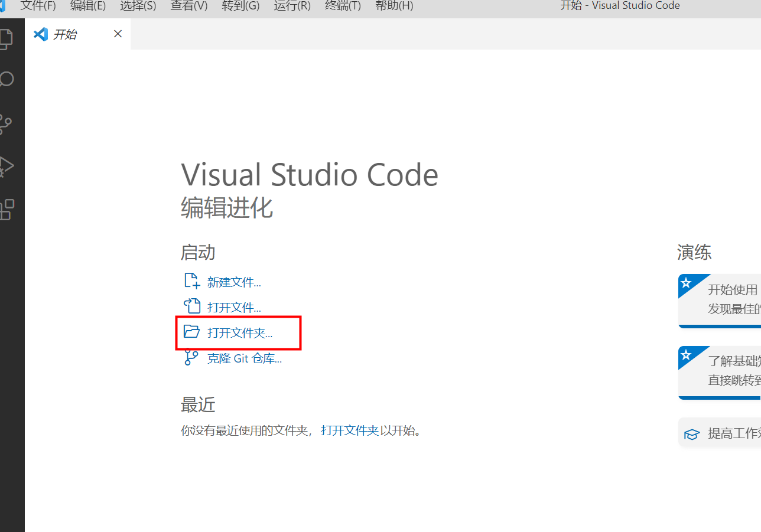Open the 查看(V) menu
This screenshot has height=532, width=761.
click(x=189, y=6)
